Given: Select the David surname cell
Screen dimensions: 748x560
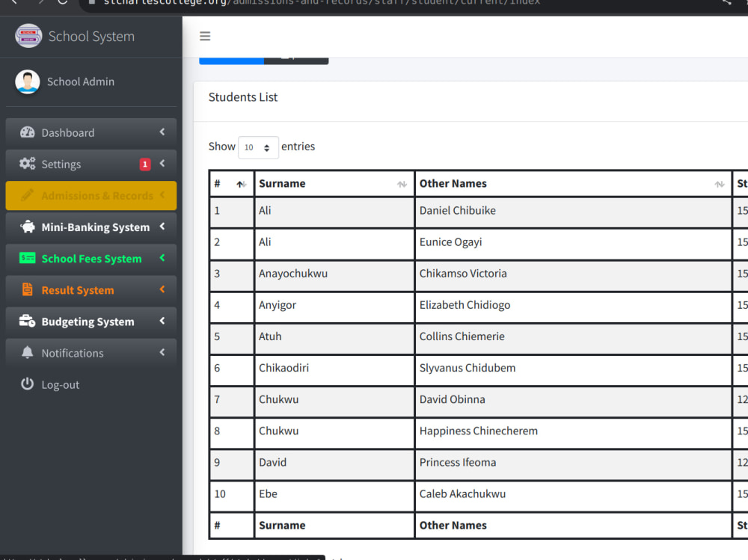Looking at the screenshot, I should [x=334, y=463].
